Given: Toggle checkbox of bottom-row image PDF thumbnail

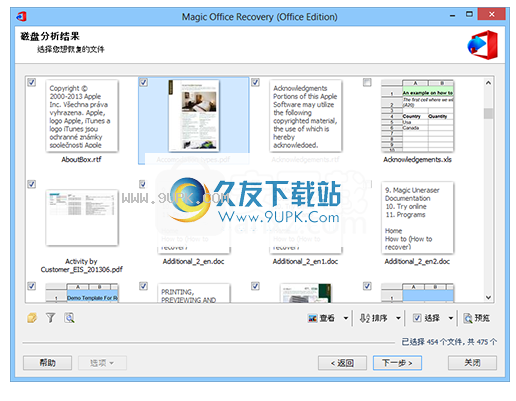Looking at the screenshot, I should pyautogui.click(x=255, y=286).
